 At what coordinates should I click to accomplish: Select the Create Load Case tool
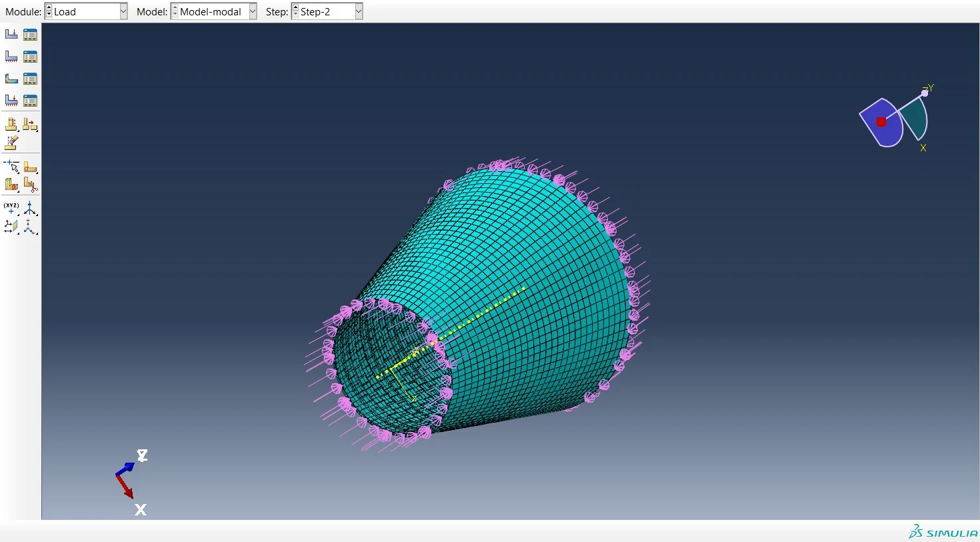pyautogui.click(x=11, y=100)
